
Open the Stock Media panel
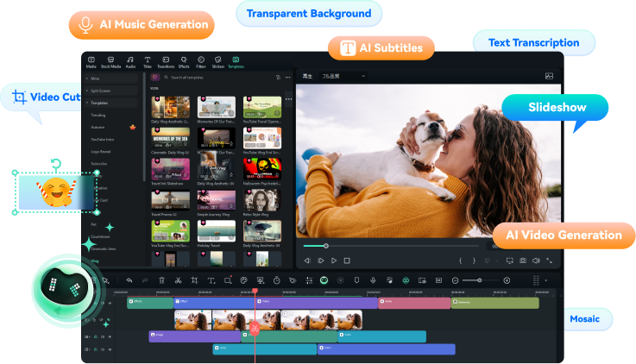click(x=110, y=61)
